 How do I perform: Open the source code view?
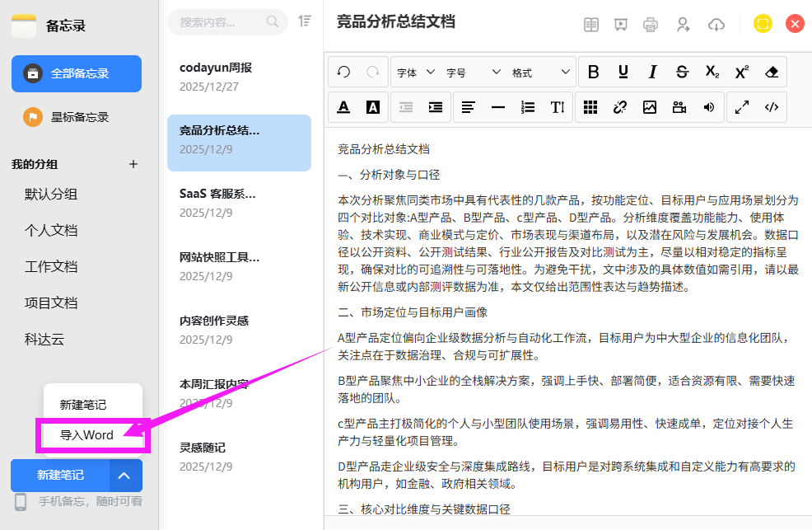[x=772, y=107]
